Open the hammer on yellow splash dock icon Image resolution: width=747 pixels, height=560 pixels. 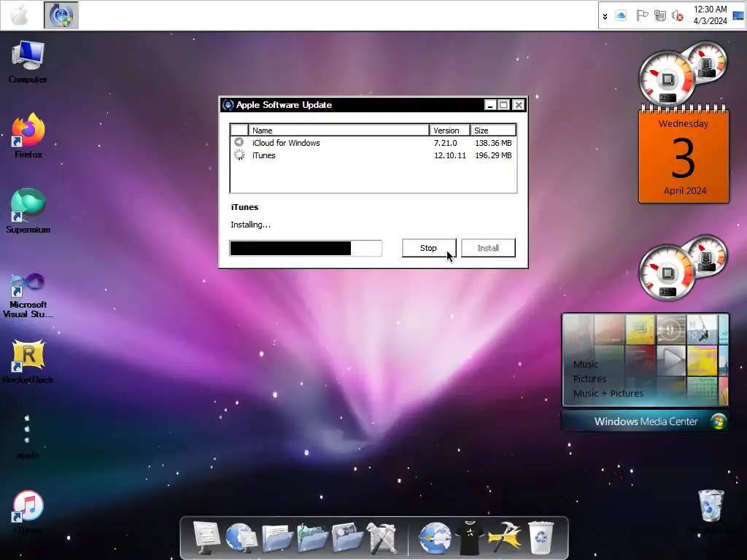[x=505, y=538]
